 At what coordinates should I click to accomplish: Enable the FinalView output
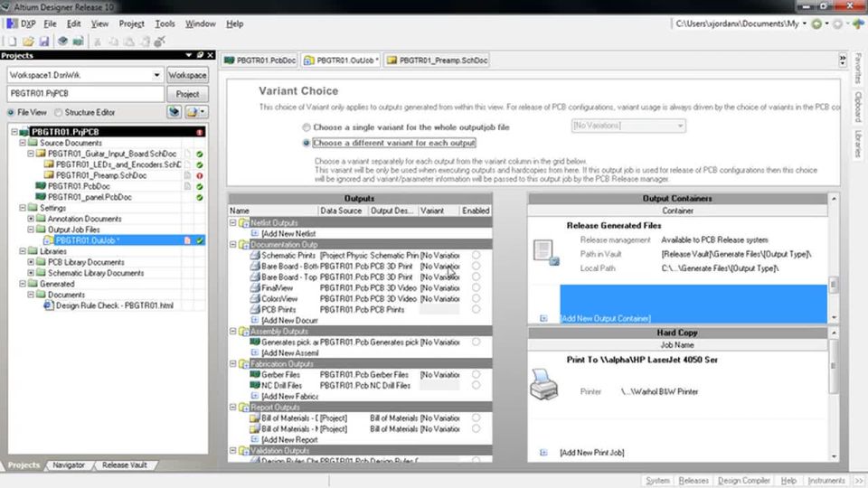coord(476,287)
